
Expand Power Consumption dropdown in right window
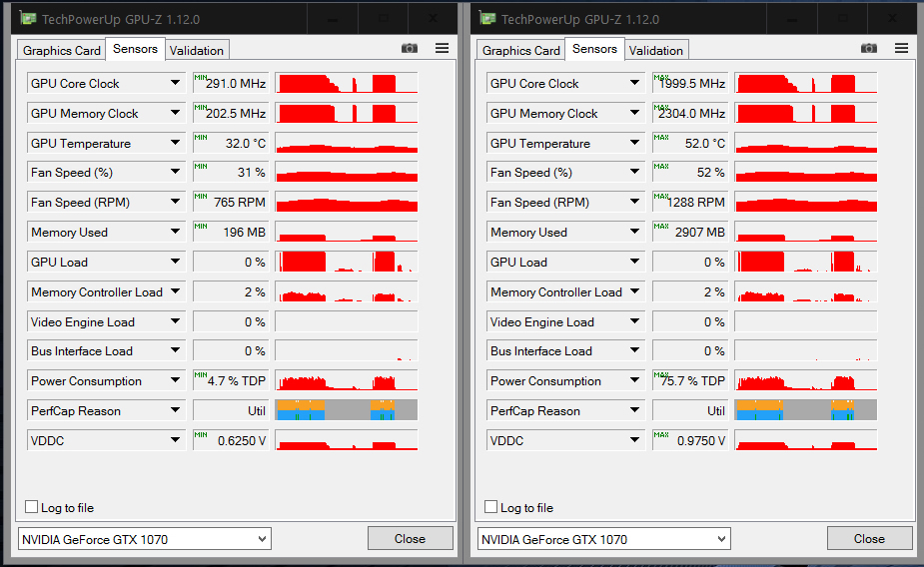point(634,380)
